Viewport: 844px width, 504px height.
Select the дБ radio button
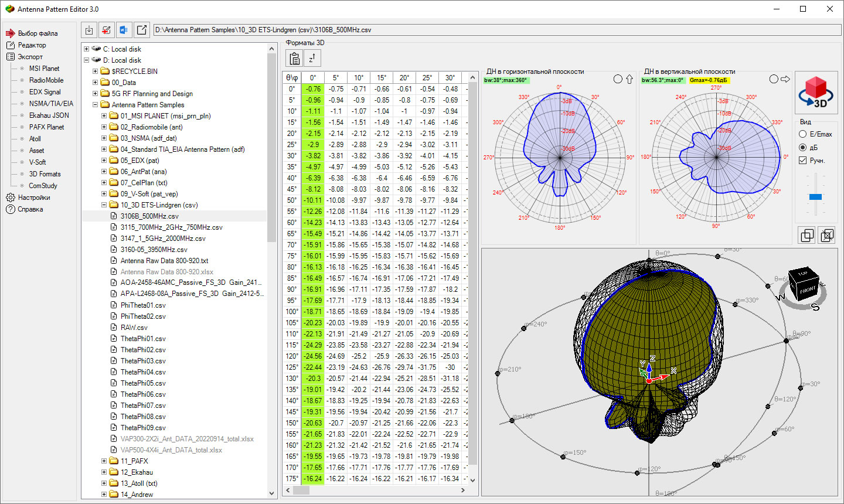click(803, 148)
